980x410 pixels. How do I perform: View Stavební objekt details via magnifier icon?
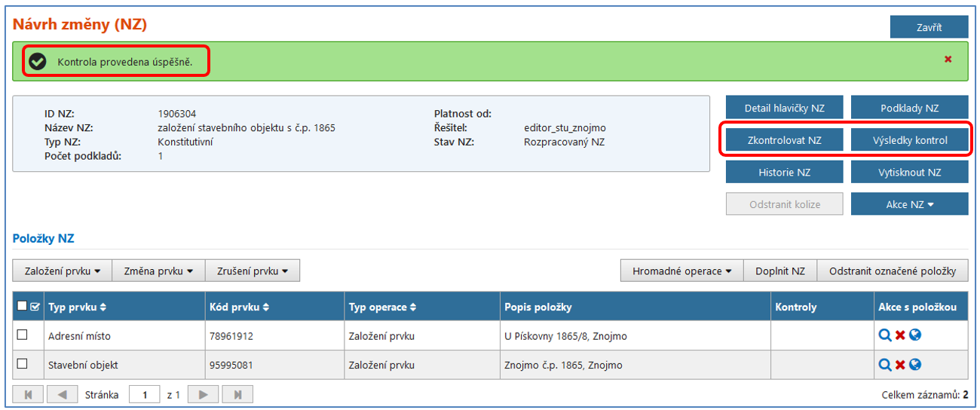[x=885, y=366]
